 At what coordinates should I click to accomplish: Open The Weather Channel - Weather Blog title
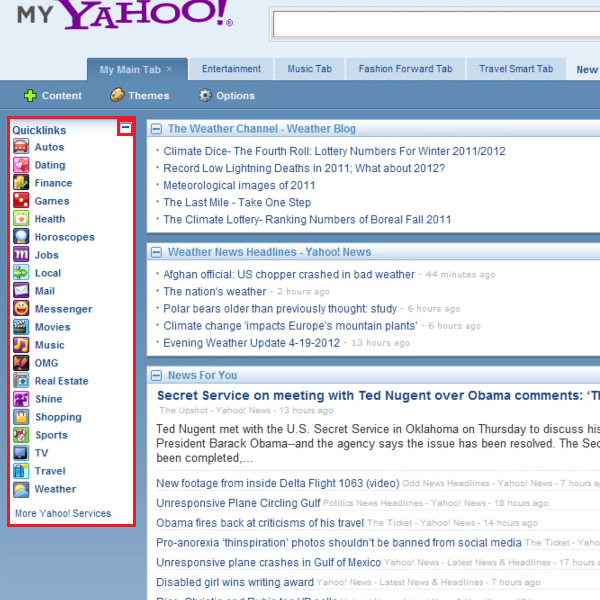[x=262, y=129]
